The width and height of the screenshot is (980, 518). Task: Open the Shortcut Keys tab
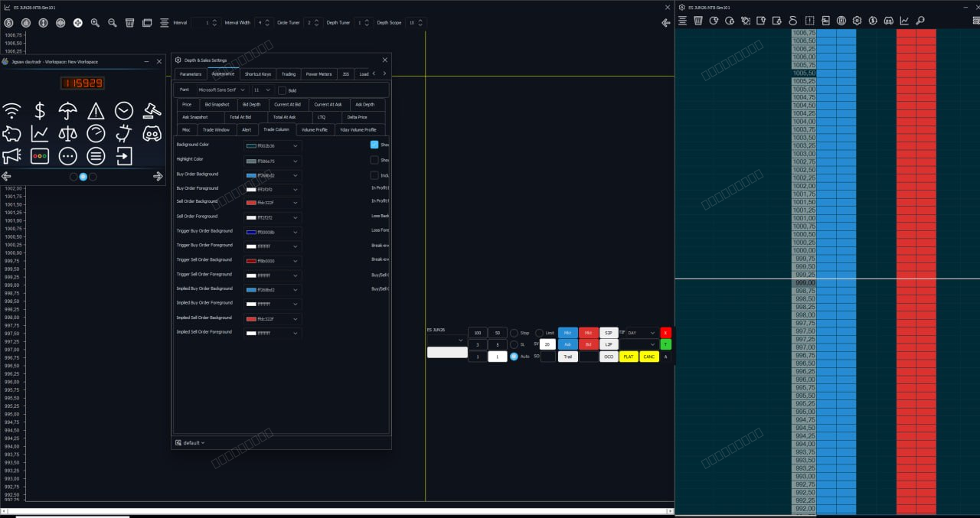point(258,74)
